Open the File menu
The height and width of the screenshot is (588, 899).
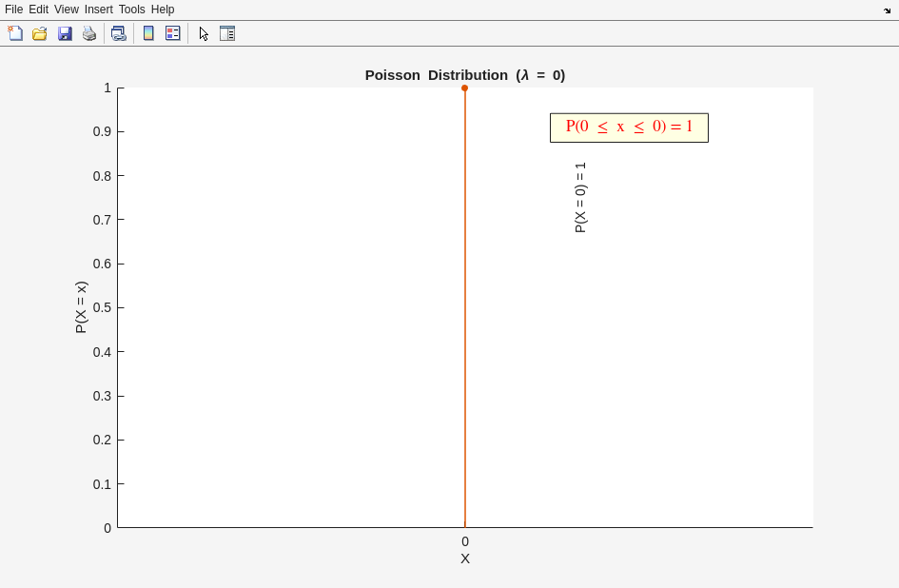point(13,10)
